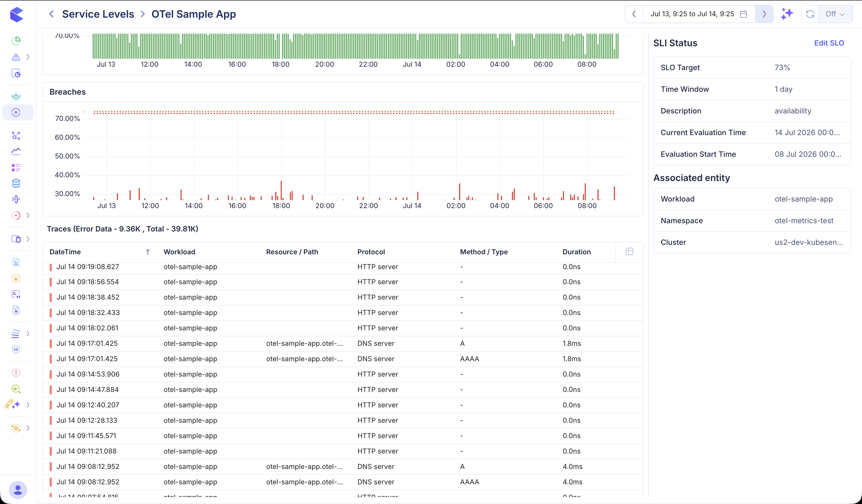Click the otel-metrics-test namespace value
Image resolution: width=862 pixels, height=504 pixels.
(x=804, y=221)
